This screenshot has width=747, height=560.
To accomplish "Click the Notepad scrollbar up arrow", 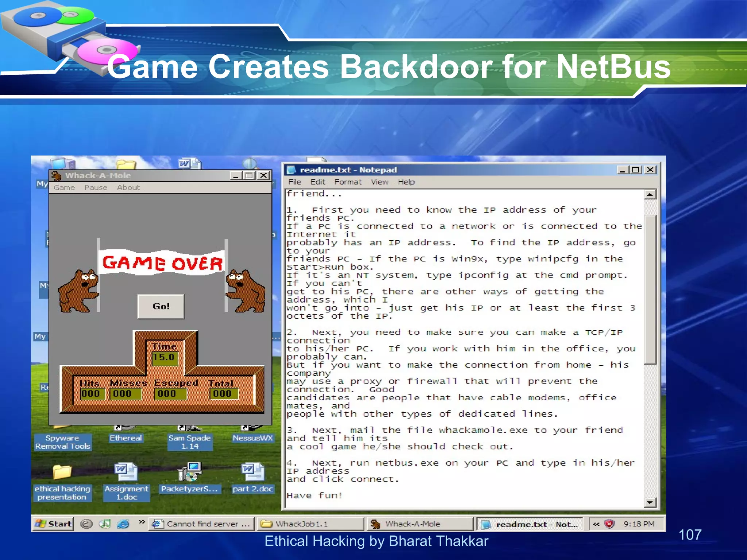I will (650, 194).
